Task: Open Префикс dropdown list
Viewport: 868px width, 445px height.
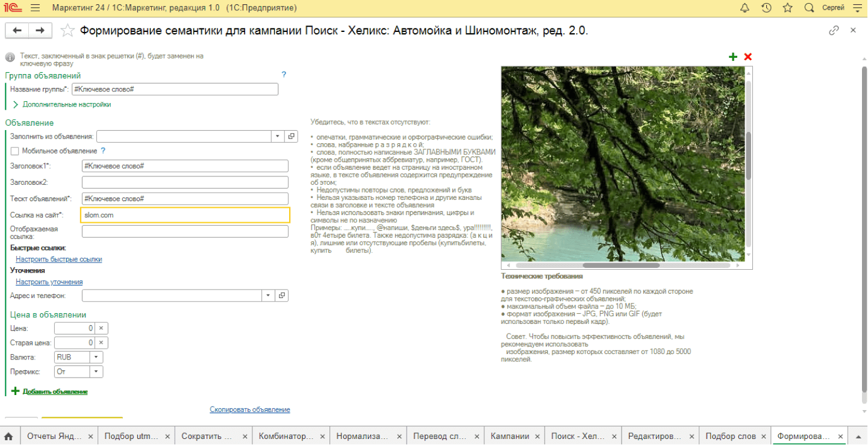Action: coord(96,372)
